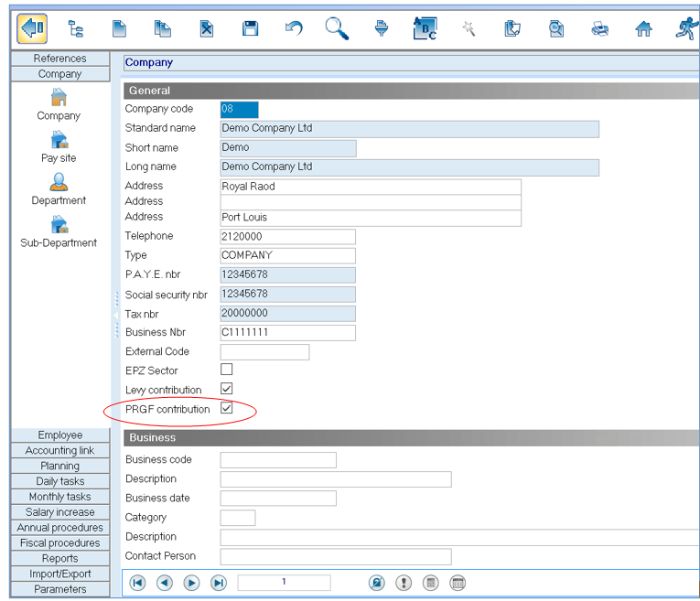Open the Parameters section
700x601 pixels.
[x=60, y=589]
